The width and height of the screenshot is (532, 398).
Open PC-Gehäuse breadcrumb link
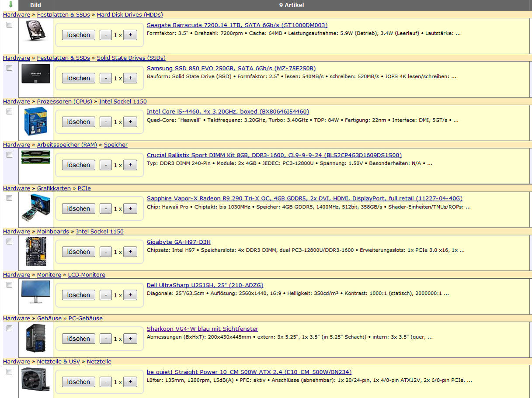coord(86,318)
